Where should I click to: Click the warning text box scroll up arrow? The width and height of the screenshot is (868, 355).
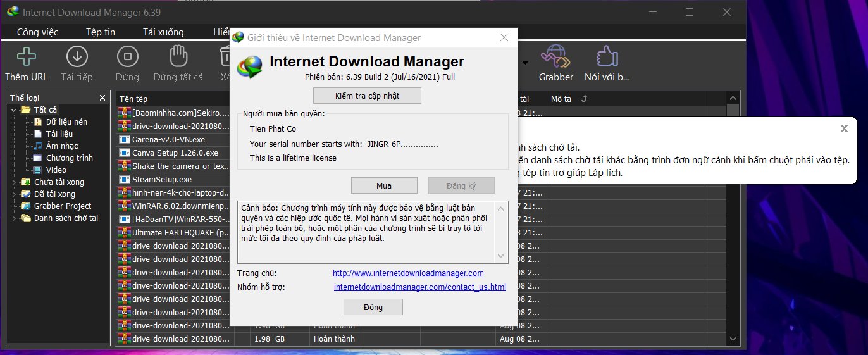click(x=502, y=208)
